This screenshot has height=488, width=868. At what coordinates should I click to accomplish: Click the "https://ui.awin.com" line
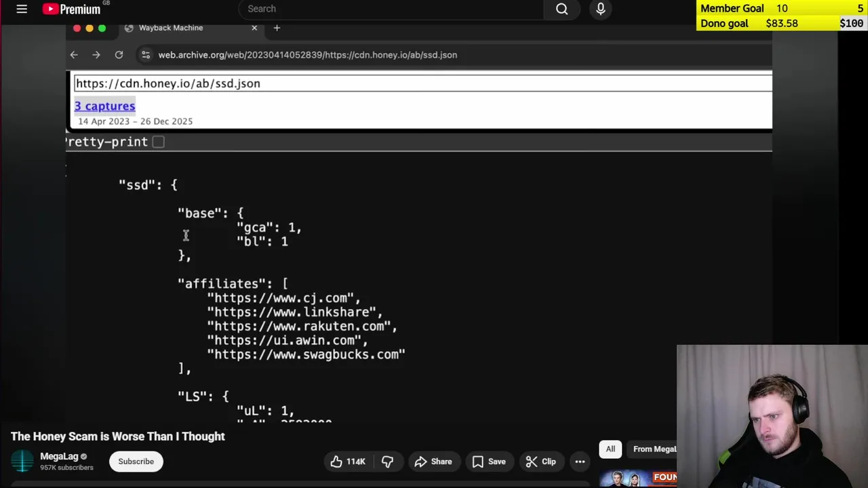click(288, 341)
